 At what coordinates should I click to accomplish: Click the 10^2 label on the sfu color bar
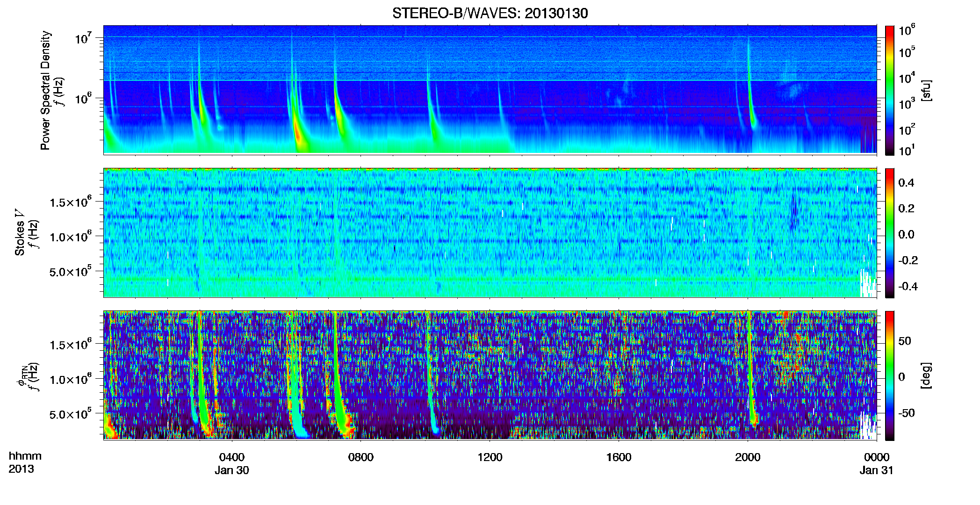coord(907,130)
